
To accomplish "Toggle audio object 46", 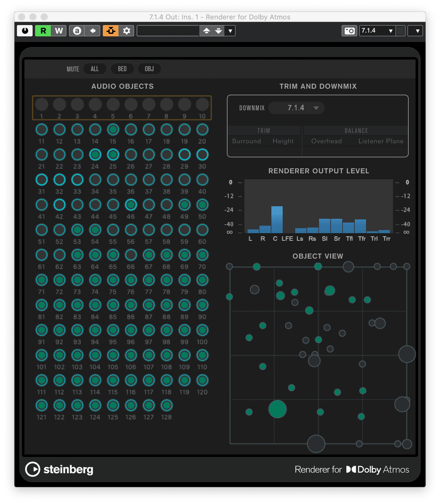I will (131, 205).
